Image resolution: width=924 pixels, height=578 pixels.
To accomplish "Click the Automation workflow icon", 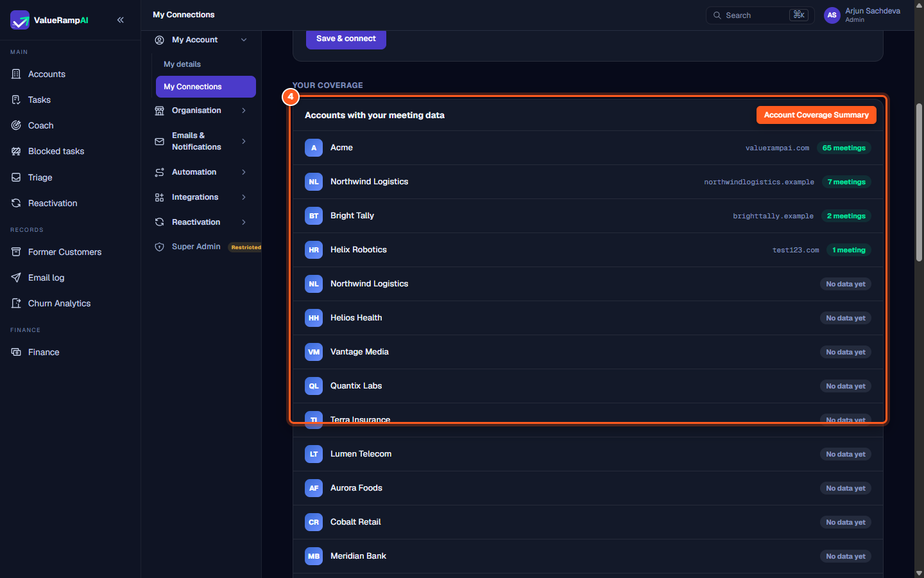I will [159, 172].
